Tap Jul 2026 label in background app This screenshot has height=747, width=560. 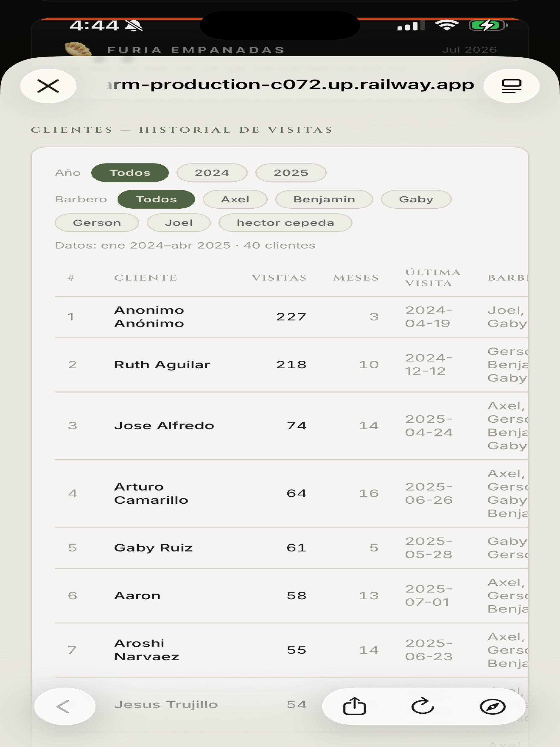(469, 50)
